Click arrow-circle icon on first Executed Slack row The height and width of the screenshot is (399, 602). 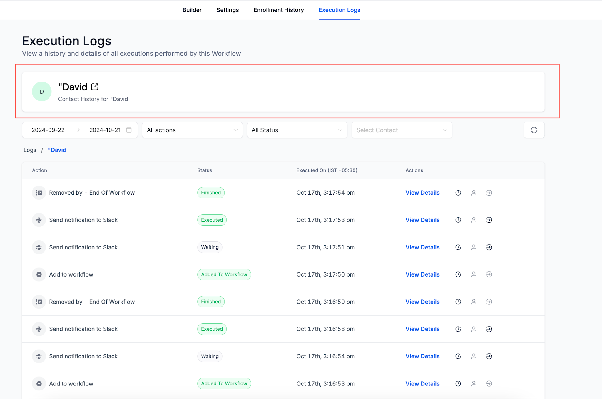489,220
